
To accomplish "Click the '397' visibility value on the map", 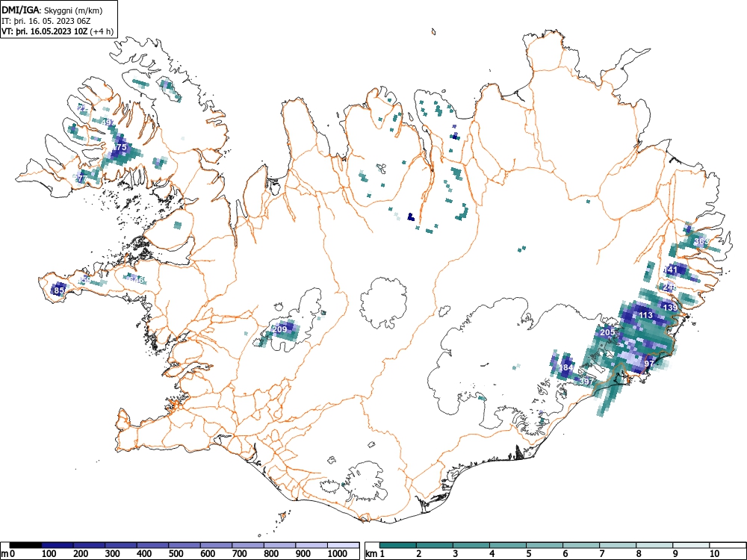I will [x=586, y=382].
